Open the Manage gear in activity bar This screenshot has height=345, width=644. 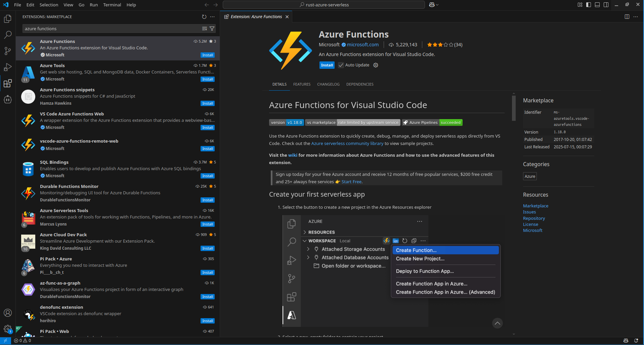point(8,329)
